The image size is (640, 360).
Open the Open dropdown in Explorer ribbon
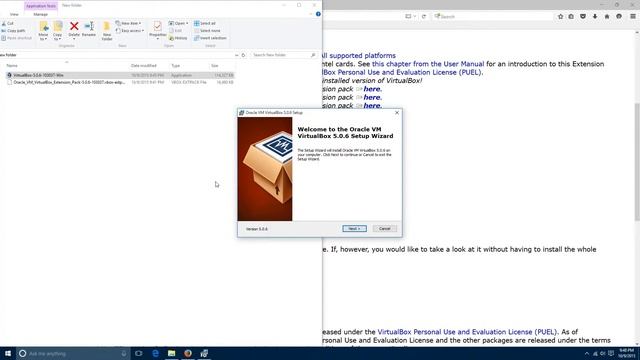(x=178, y=23)
